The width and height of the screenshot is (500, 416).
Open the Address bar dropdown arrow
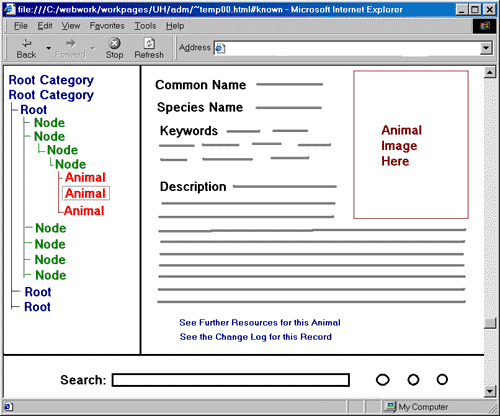[x=486, y=48]
